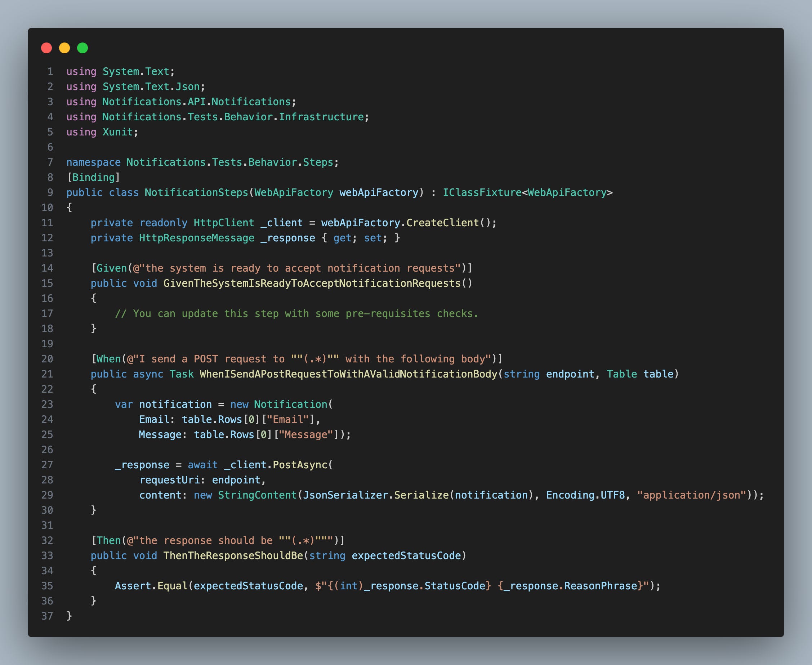Click the CreateClient method call
This screenshot has width=812, height=665.
(442, 223)
